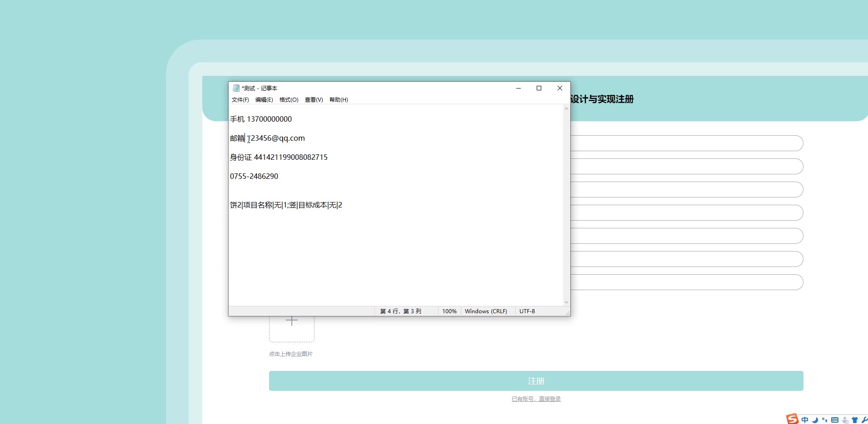Viewport: 868px width, 424px height.
Task: Click the Notepad scrollbar down arrow
Action: click(566, 302)
